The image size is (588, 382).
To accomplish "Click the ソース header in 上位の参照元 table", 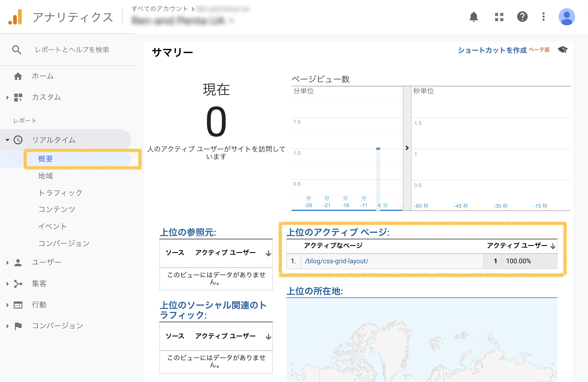I will (175, 252).
